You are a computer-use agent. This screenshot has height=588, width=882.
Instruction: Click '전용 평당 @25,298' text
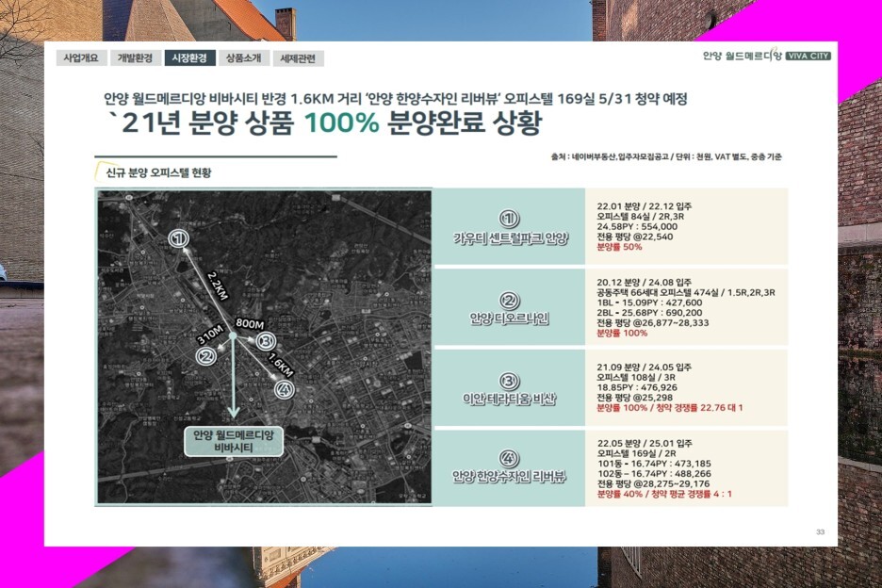pyautogui.click(x=635, y=398)
